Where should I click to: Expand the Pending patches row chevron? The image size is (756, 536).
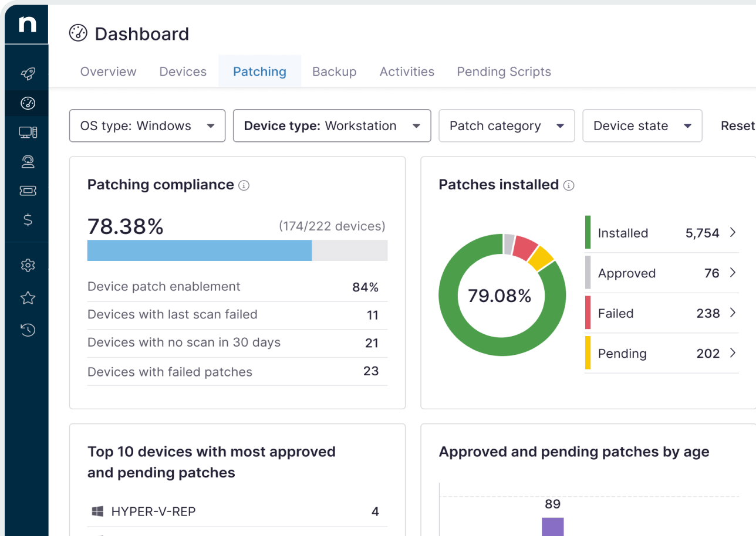tap(733, 353)
